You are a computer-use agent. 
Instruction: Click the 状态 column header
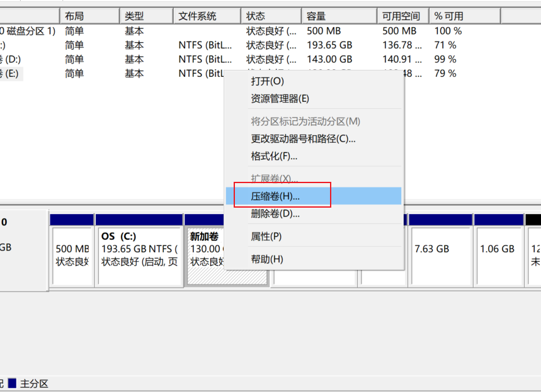point(271,16)
